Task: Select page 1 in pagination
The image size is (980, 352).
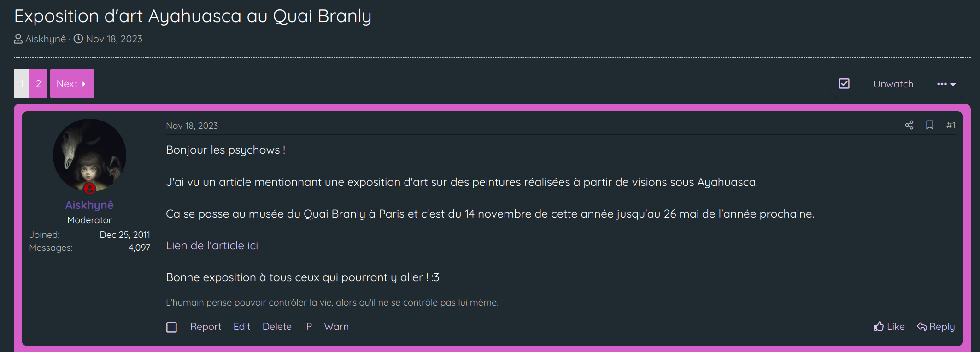Action: tap(22, 83)
